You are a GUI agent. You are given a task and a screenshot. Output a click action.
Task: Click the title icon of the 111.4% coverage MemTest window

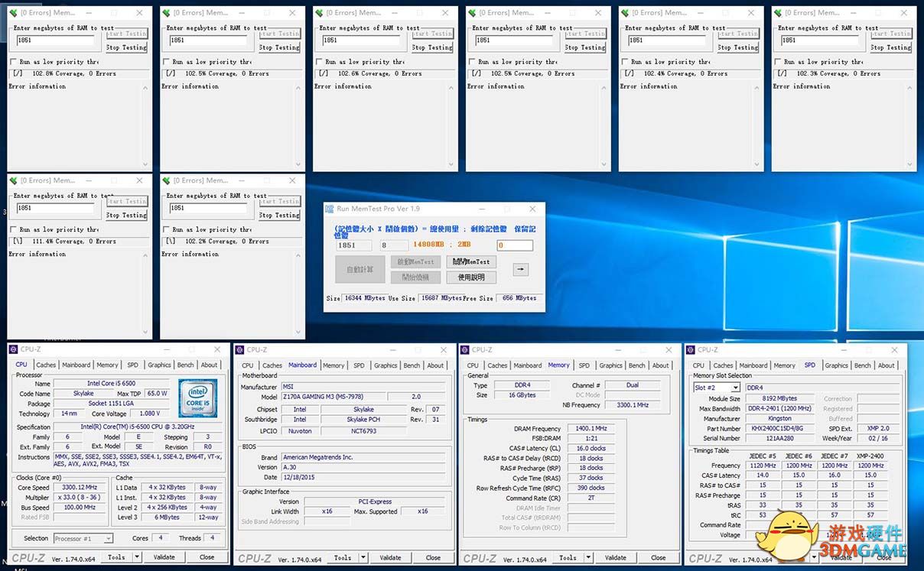click(x=13, y=180)
